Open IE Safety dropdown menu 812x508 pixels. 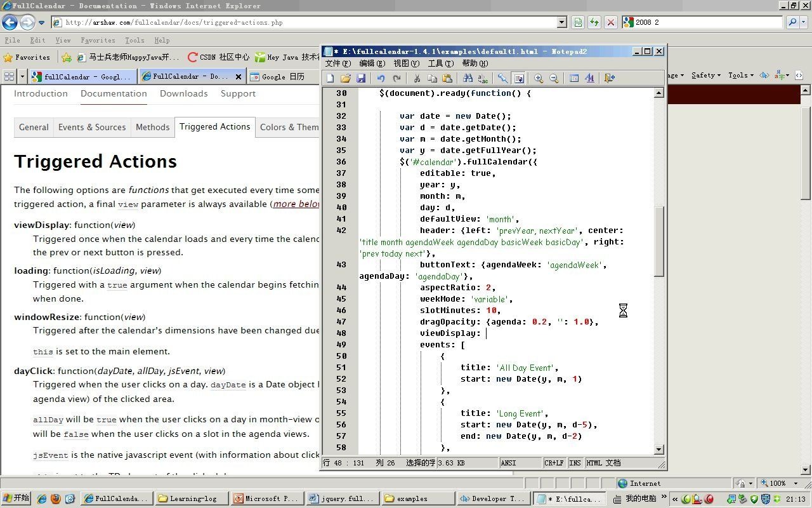click(x=706, y=75)
